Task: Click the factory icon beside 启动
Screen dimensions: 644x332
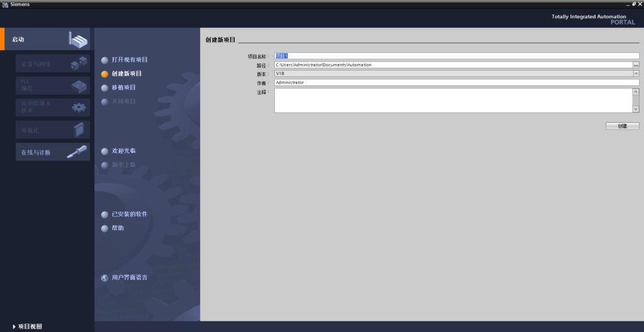Action: 77,39
